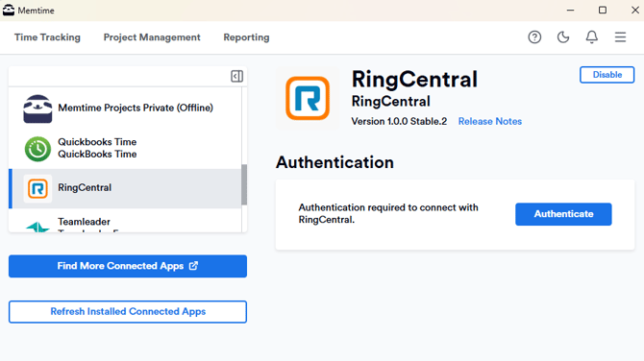The image size is (644, 361).
Task: Open notifications bell icon
Action: [x=591, y=37]
